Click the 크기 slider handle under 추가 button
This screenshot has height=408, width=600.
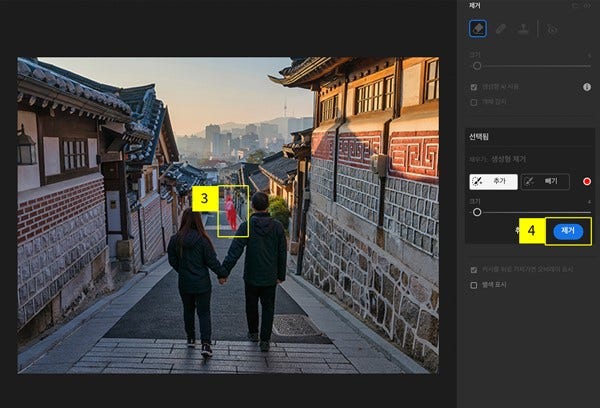pyautogui.click(x=477, y=212)
